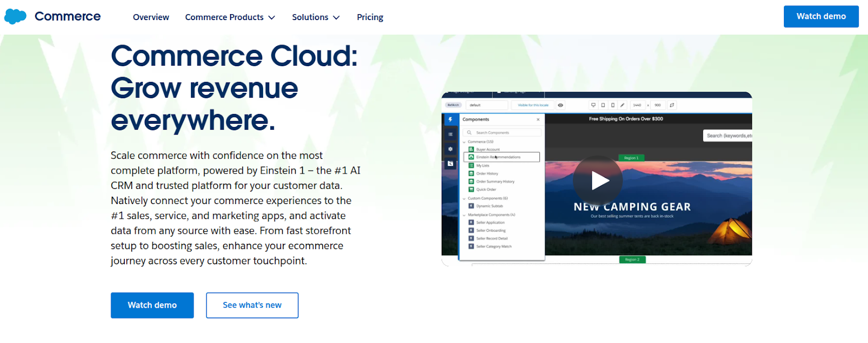Select the Seller Application component
This screenshot has height=343, width=868.
click(487, 223)
